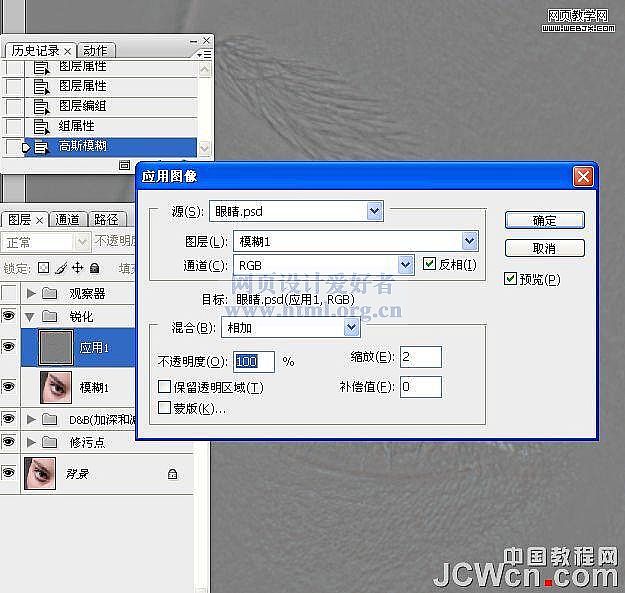Minimize the history panel
The height and width of the screenshot is (593, 625).
(x=193, y=41)
